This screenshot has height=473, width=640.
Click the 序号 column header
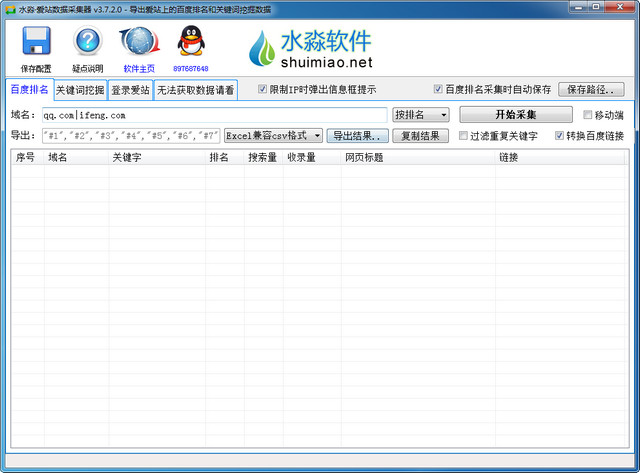coord(28,158)
